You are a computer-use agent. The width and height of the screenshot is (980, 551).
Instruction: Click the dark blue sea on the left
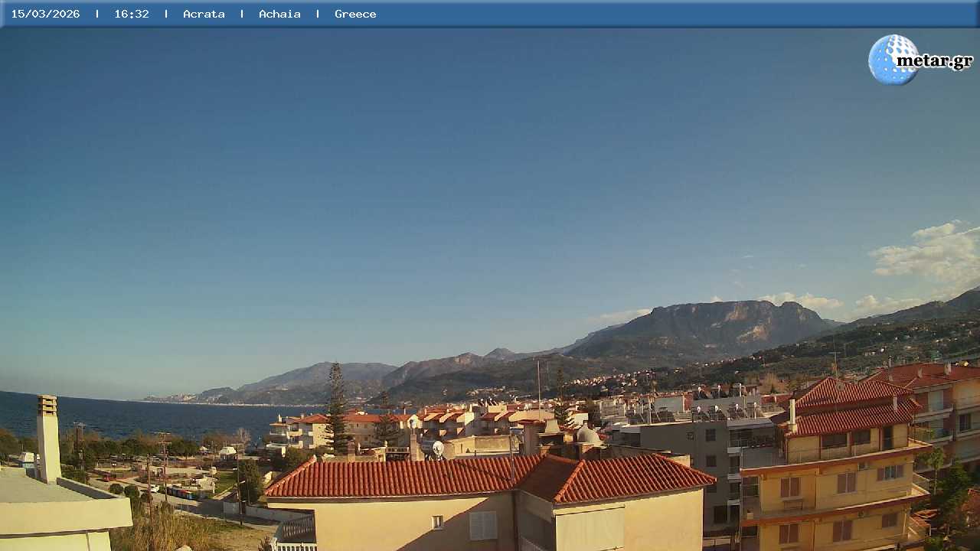click(x=115, y=417)
